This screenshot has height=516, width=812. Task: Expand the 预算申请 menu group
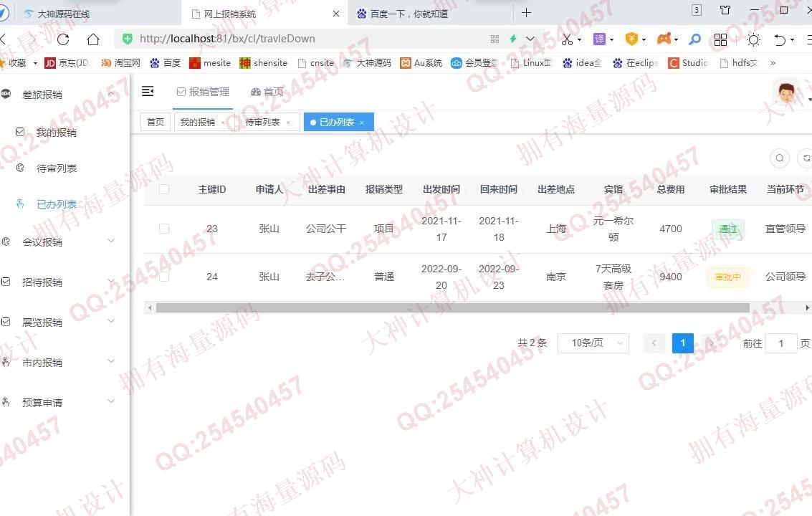(111, 401)
